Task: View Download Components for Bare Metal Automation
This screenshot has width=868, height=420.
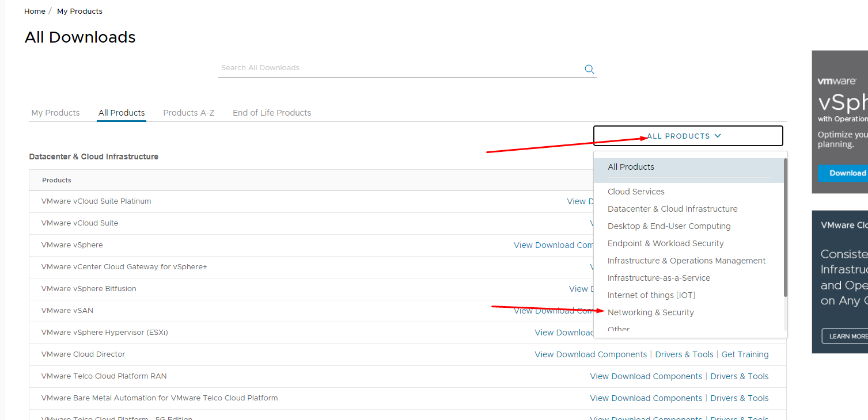Action: [x=646, y=398]
